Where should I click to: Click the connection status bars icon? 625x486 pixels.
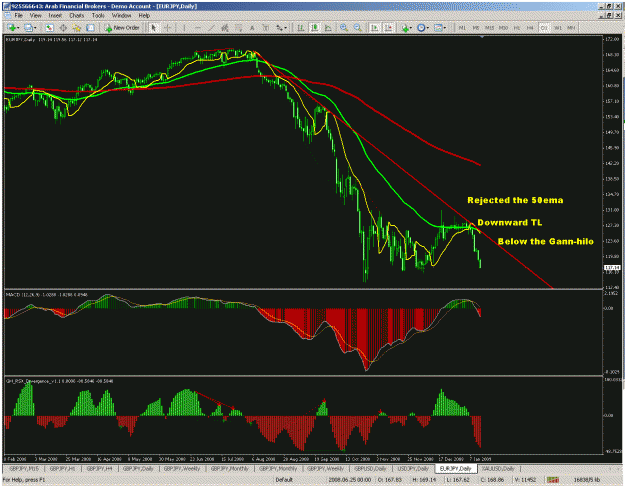(x=552, y=480)
